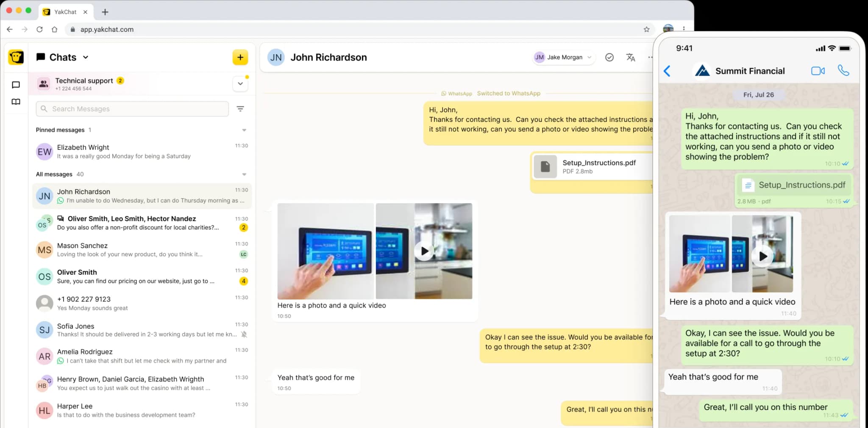Viewport: 868px width, 428px height.
Task: Open the Jake Morgan assignee dropdown
Action: tap(564, 57)
